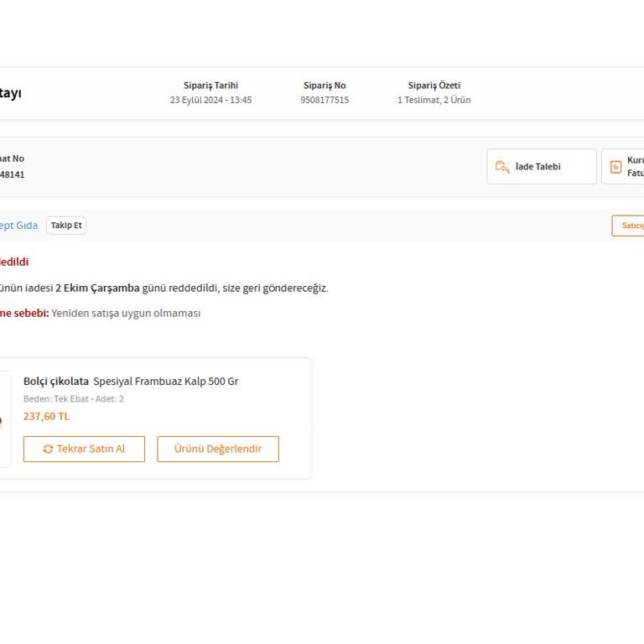
Task: Click Ürünü Değerlendir to rate product
Action: point(218,449)
